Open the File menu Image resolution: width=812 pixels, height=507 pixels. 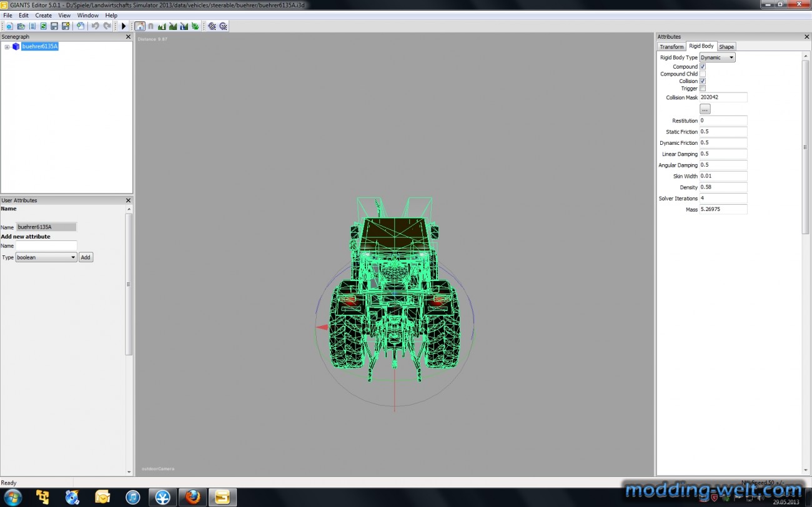click(7, 15)
